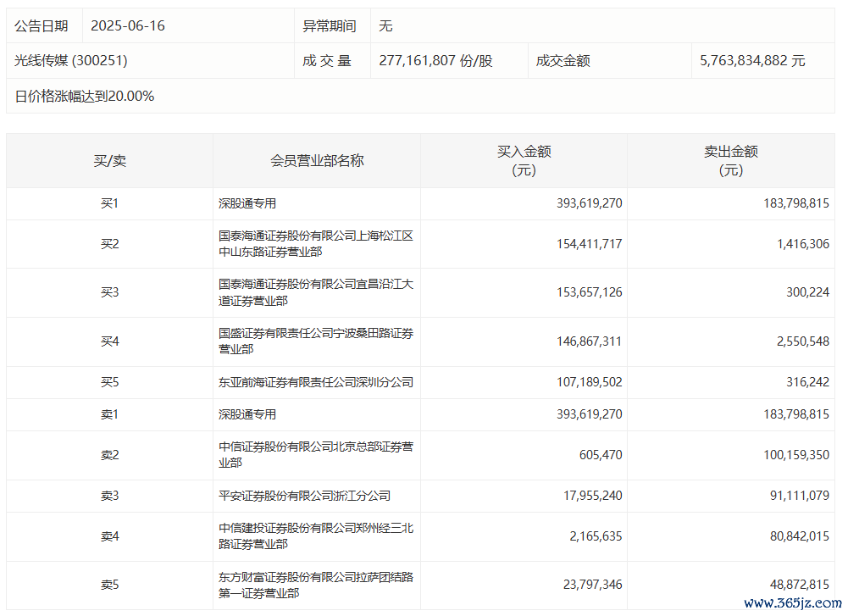
Task: Click the 成交金额 label
Action: (563, 60)
